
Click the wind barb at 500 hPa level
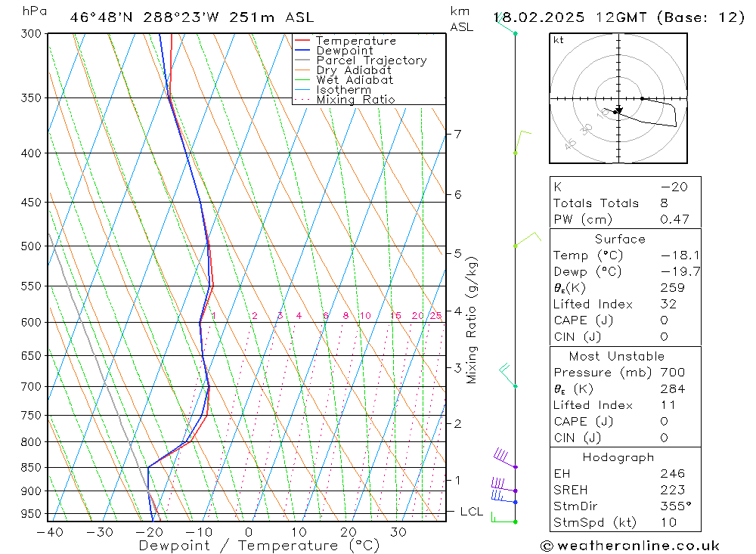(x=528, y=240)
